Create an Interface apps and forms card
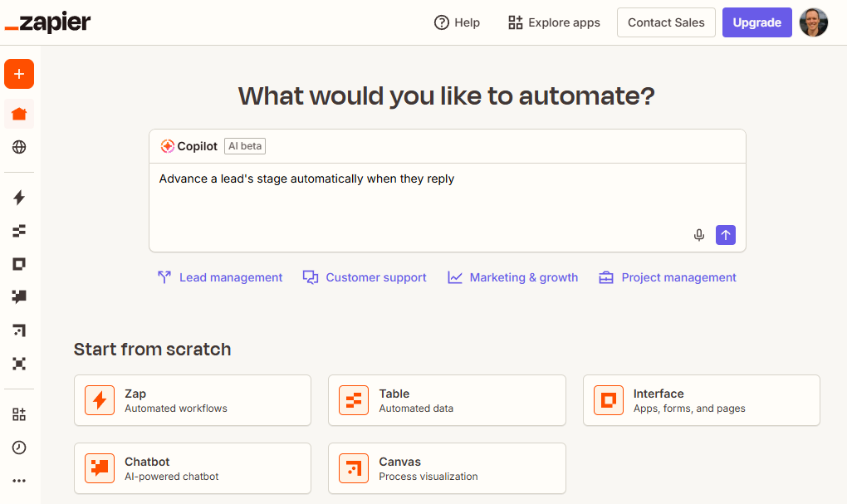 click(x=701, y=400)
